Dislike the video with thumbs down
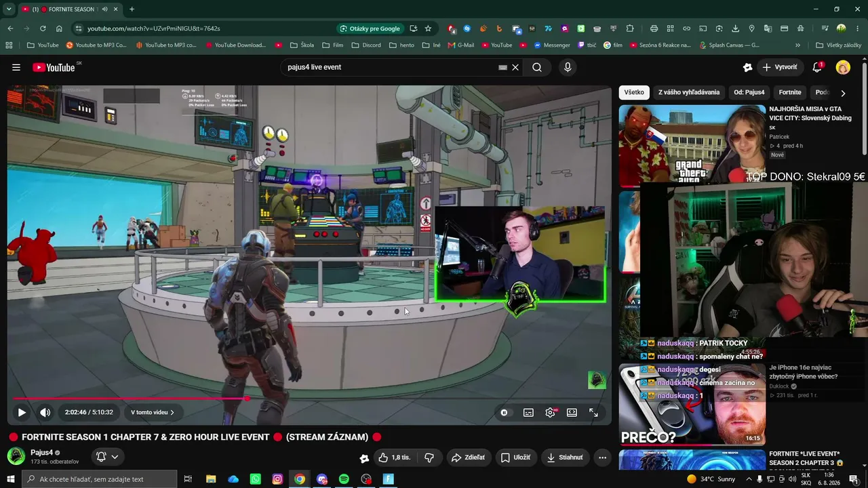The height and width of the screenshot is (488, 868). (429, 457)
